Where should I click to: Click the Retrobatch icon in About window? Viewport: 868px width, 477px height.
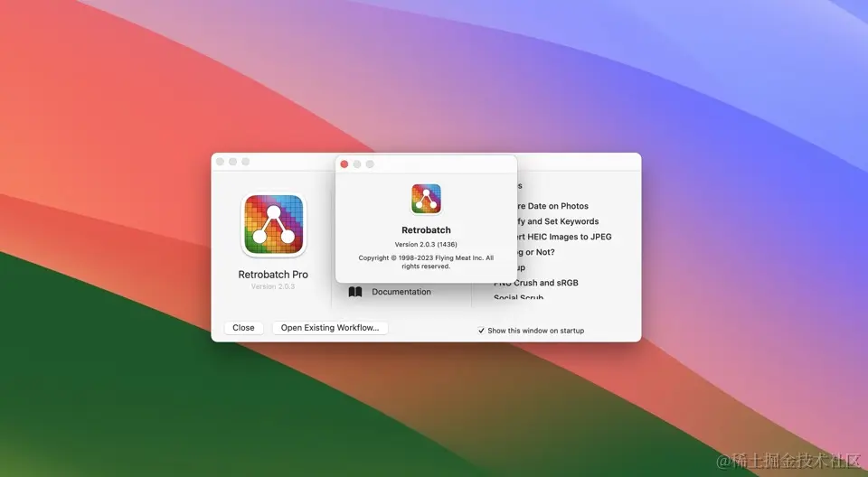coord(426,199)
